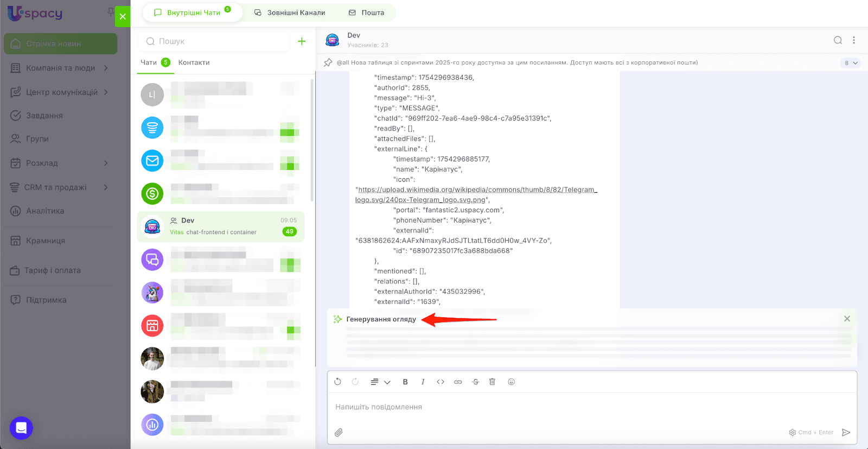
Task: Focus the Пошук chat search field
Action: (x=215, y=41)
